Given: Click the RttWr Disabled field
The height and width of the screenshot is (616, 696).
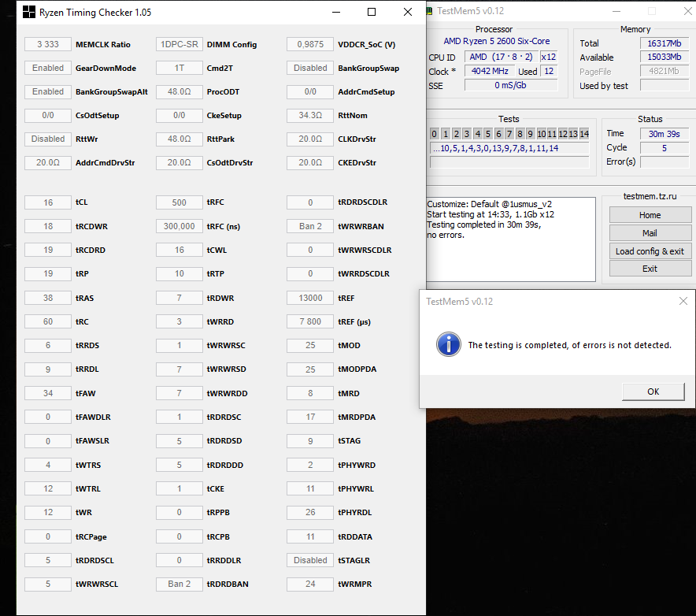Looking at the screenshot, I should tap(48, 139).
